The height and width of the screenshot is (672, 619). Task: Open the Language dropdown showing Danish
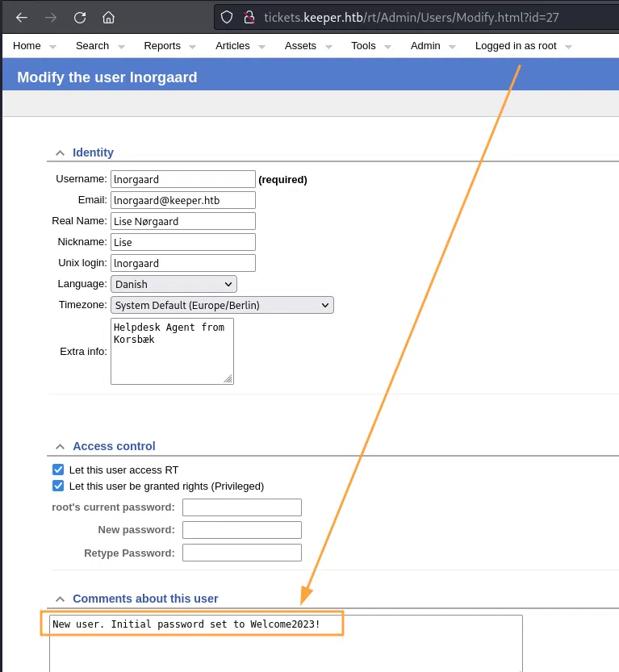[174, 284]
